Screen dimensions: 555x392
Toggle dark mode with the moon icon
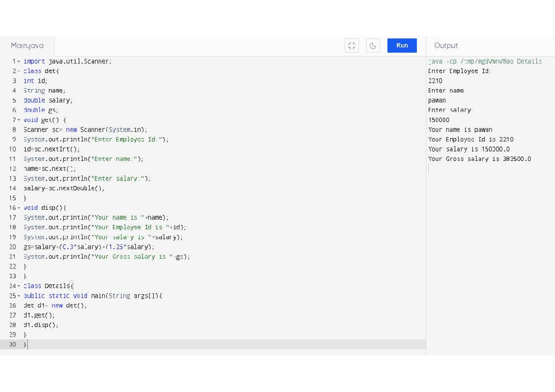point(373,45)
